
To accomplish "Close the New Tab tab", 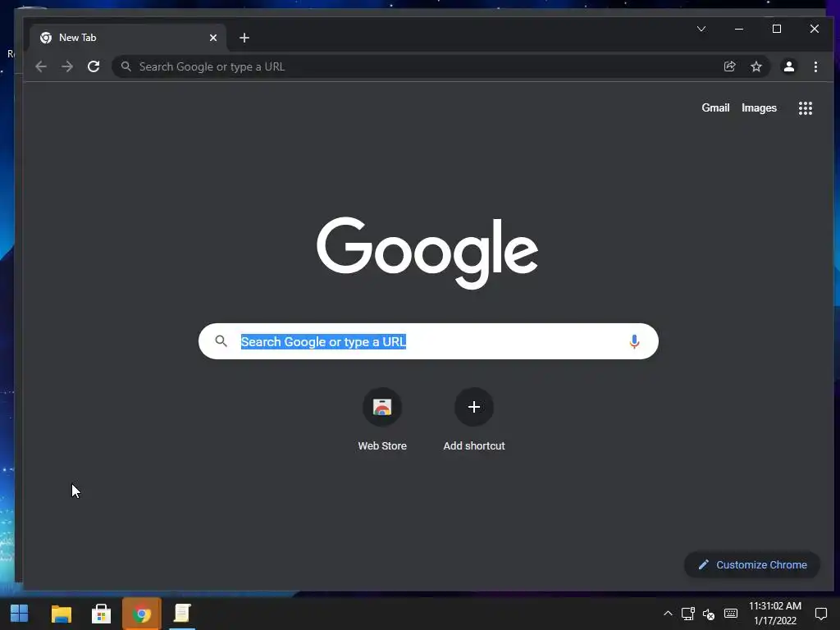I will [213, 38].
